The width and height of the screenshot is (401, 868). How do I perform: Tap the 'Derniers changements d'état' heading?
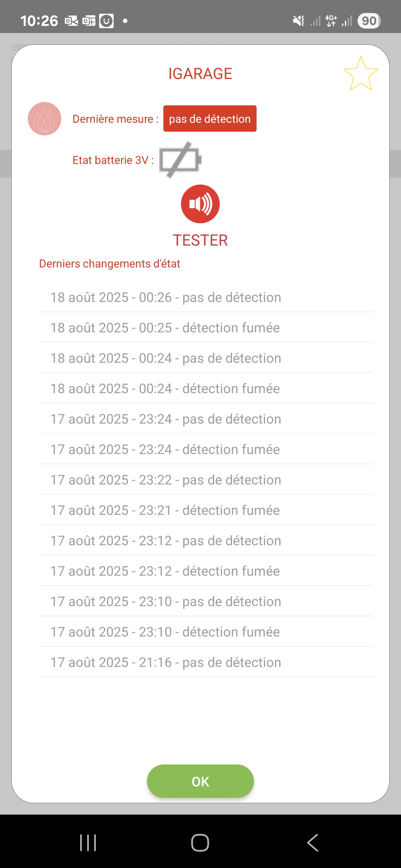[x=110, y=264]
